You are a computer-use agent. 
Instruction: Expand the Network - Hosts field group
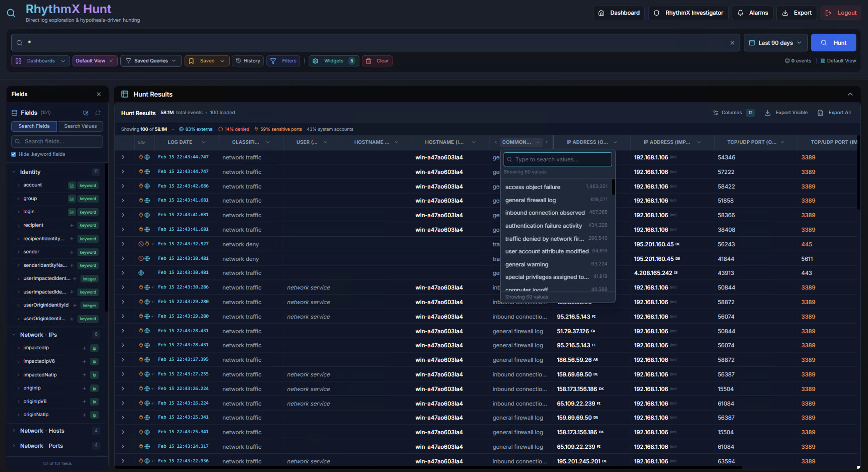[x=42, y=431]
